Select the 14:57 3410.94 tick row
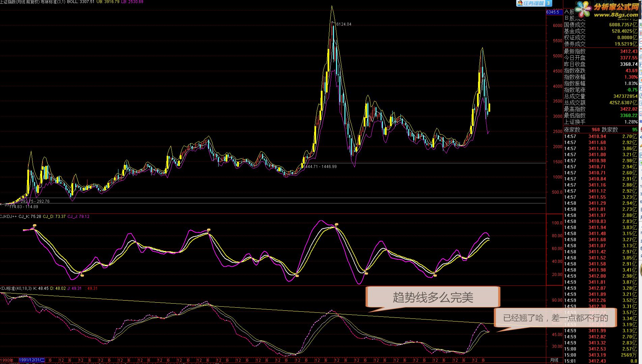This screenshot has width=642, height=364. [601, 136]
